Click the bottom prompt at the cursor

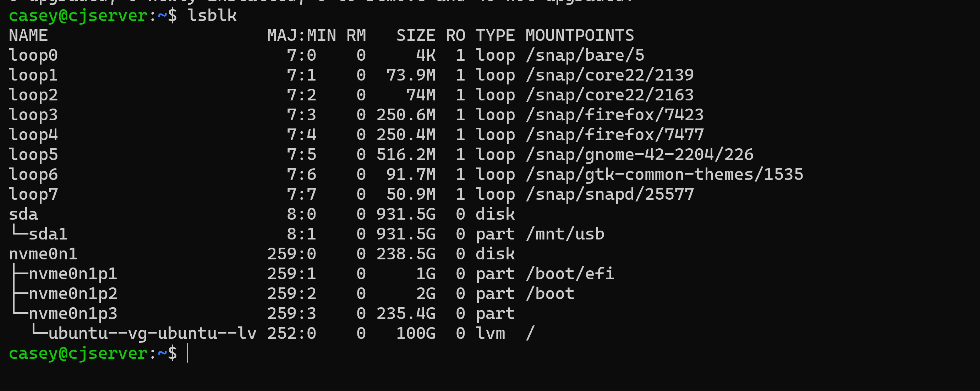(188, 353)
